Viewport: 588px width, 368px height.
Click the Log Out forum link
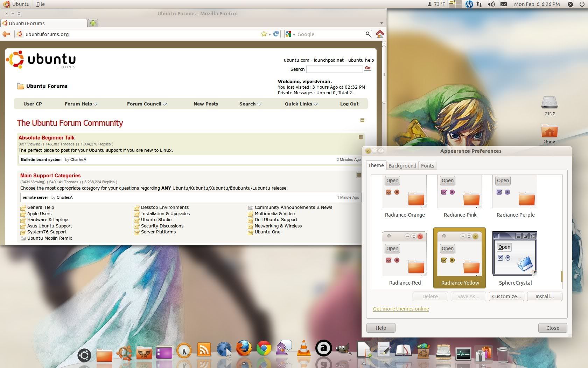tap(349, 104)
